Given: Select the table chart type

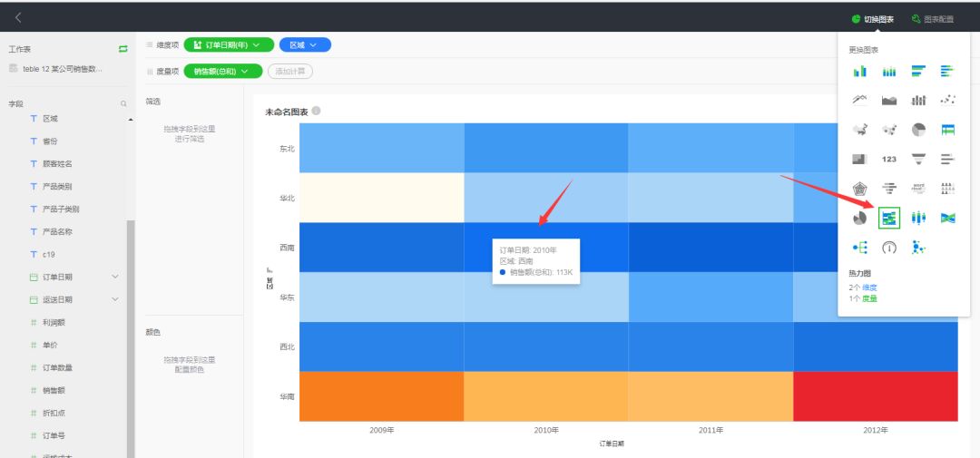Looking at the screenshot, I should (x=947, y=130).
